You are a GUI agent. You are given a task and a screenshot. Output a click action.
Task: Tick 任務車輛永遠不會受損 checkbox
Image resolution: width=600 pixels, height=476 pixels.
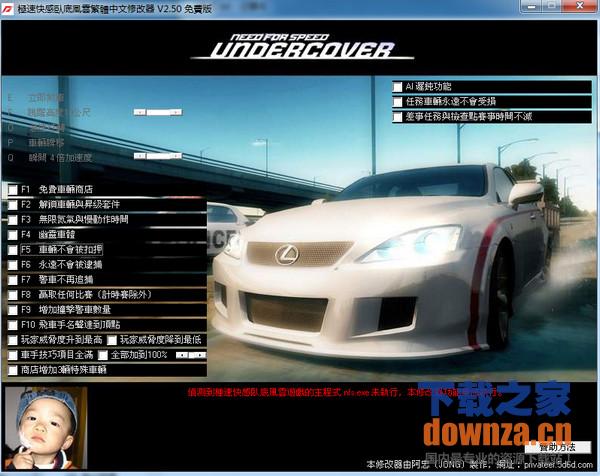point(398,102)
